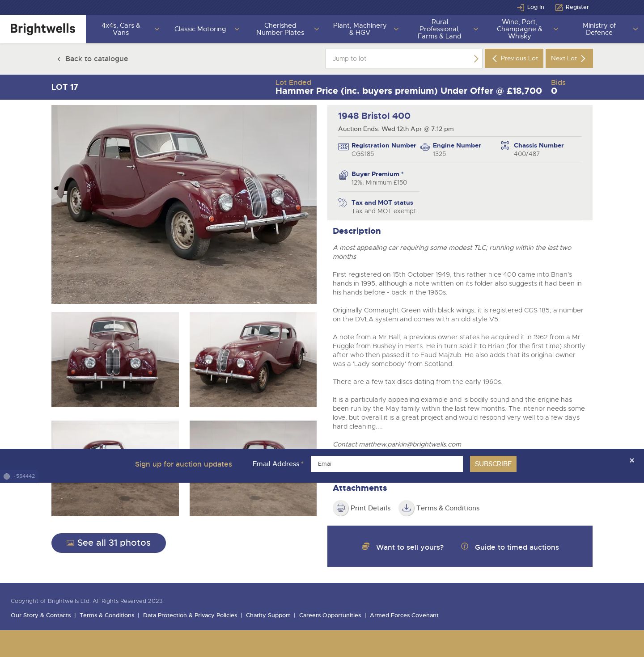Click the Log In icon
The height and width of the screenshot is (657, 644).
point(521,7)
